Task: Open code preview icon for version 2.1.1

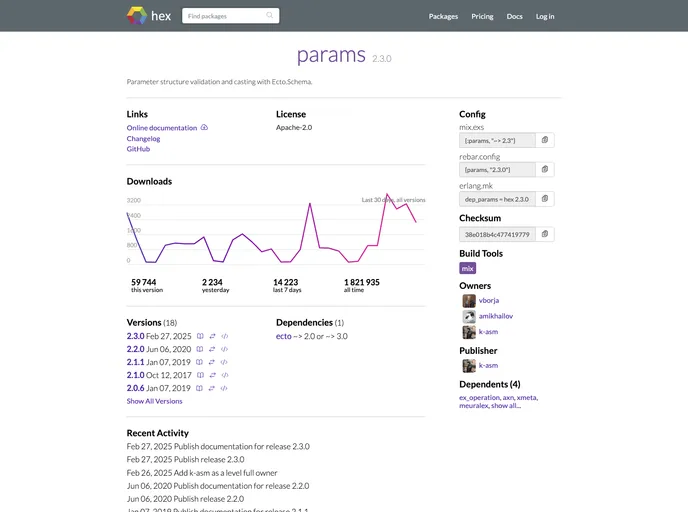Action: pyautogui.click(x=224, y=362)
